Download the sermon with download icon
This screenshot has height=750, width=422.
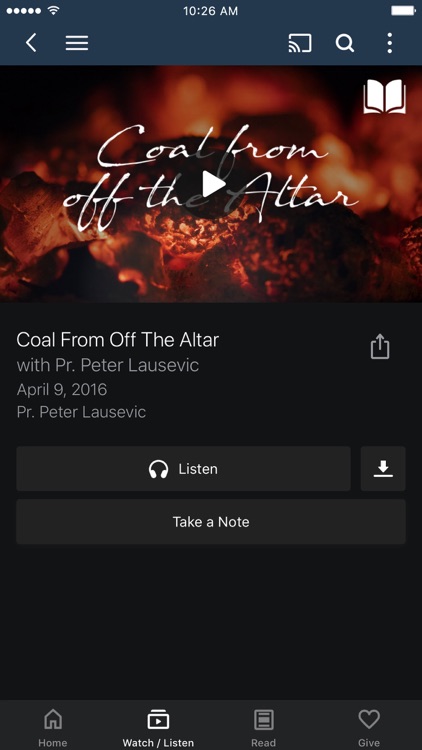point(383,469)
